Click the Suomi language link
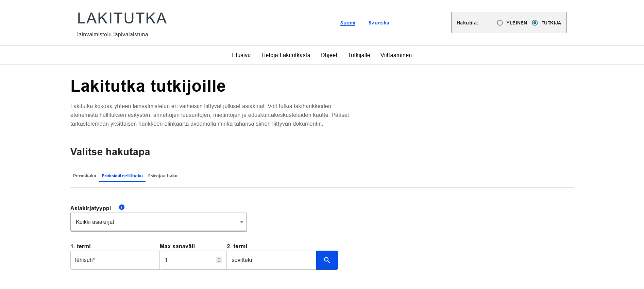The width and height of the screenshot is (644, 289). click(x=348, y=23)
